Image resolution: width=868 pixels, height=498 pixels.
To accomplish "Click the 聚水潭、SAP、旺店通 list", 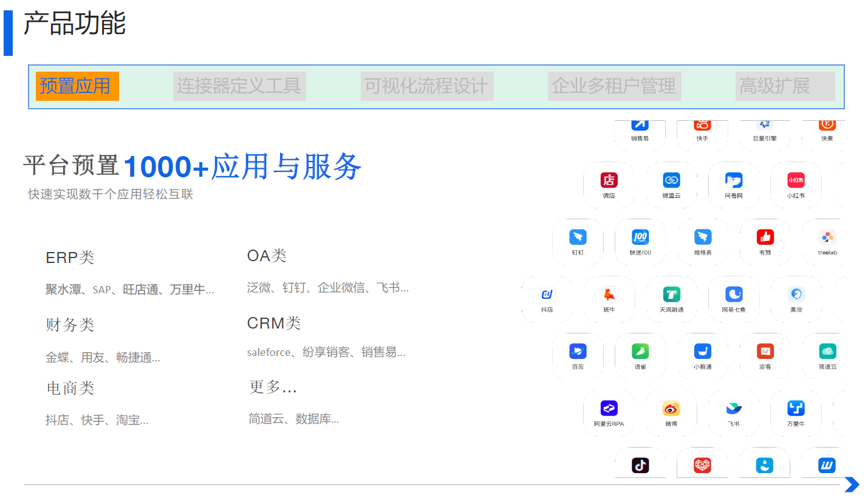I will coord(130,290).
